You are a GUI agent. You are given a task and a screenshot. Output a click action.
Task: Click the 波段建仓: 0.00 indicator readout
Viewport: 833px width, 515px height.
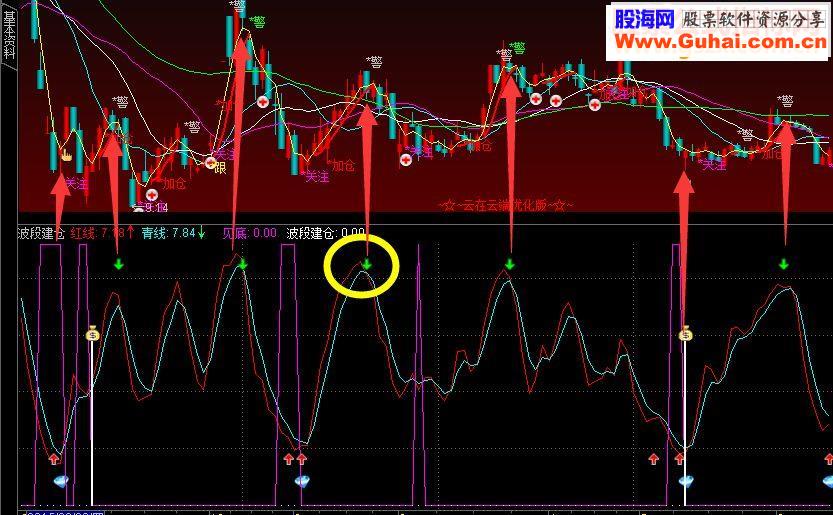tap(326, 233)
